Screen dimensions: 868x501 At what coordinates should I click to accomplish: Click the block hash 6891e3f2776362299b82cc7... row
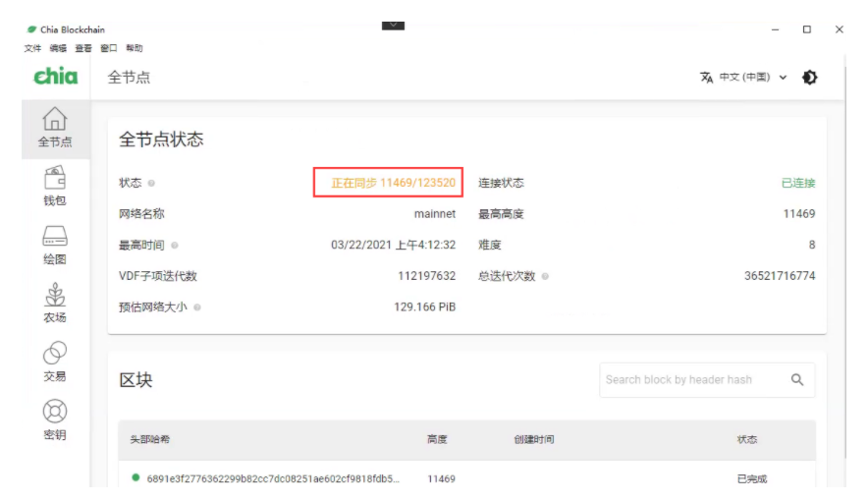point(466,476)
